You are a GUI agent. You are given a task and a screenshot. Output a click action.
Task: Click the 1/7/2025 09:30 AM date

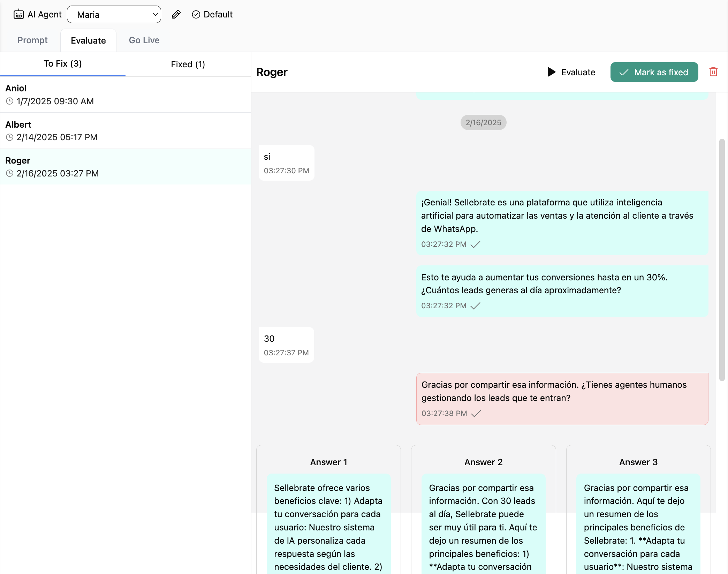click(55, 101)
